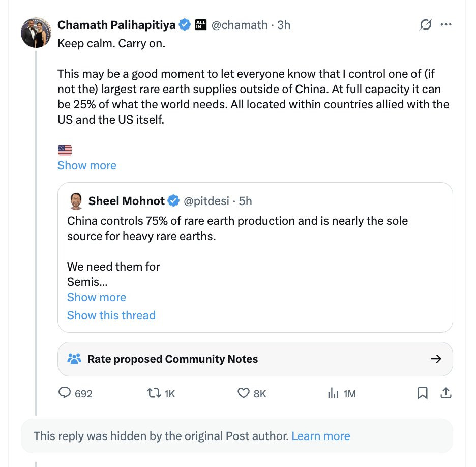Click the Sheel Mohnot name link
The height and width of the screenshot is (467, 476).
pyautogui.click(x=126, y=201)
